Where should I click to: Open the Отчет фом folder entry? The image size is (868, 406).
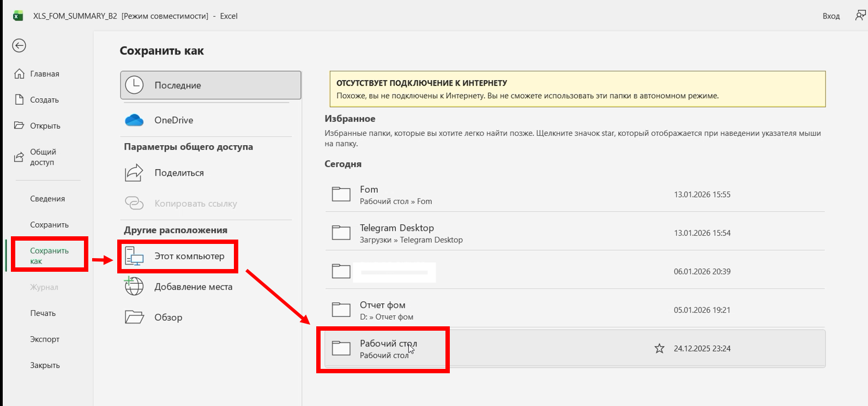click(382, 305)
